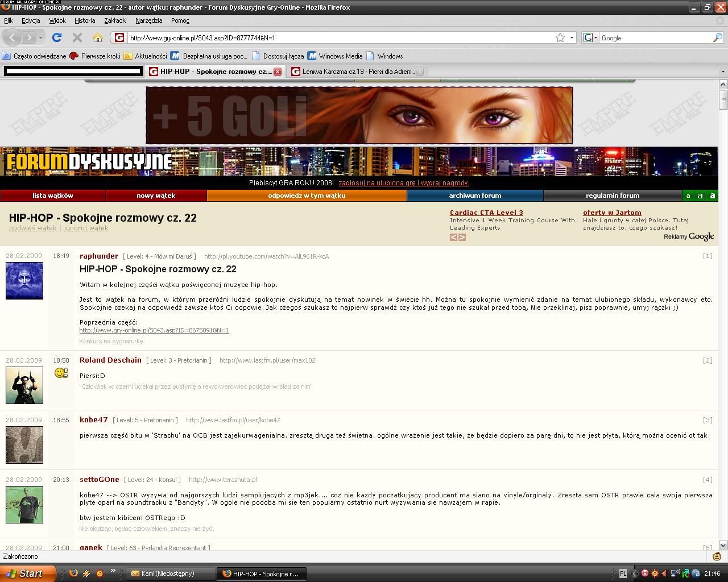Viewport: 728px width, 582px height.
Task: Open Firefox icon in quick launch
Action: pyautogui.click(x=73, y=573)
